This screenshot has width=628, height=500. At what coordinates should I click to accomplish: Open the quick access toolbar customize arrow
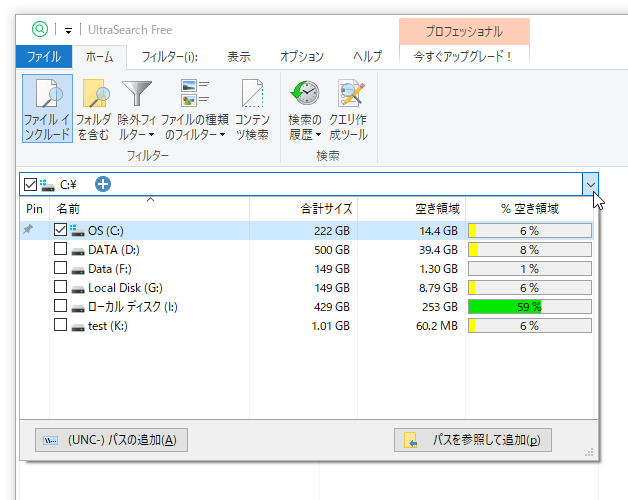(x=68, y=30)
